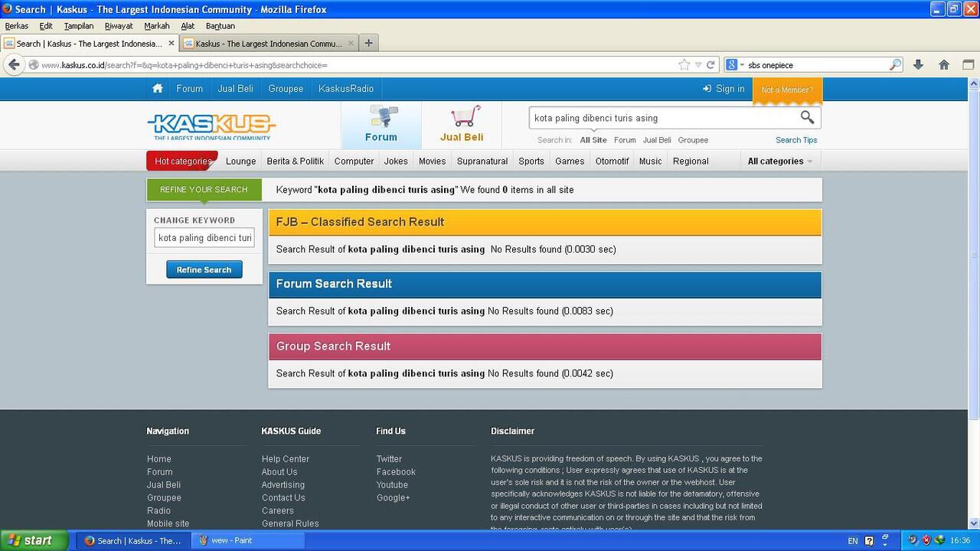Click the magnifier icon in Kaskus search box
This screenshot has width=980, height=551.
[x=807, y=117]
